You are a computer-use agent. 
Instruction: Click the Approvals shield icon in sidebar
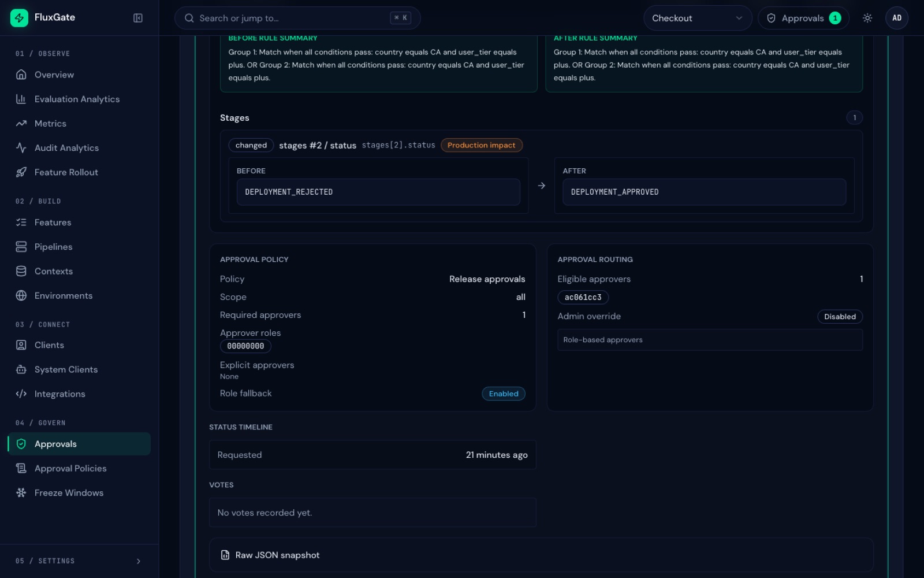pos(21,444)
